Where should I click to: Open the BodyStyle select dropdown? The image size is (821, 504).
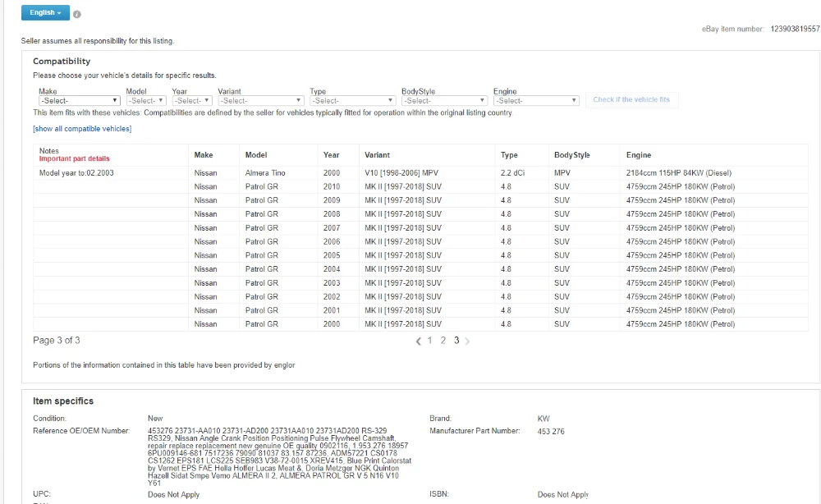444,100
